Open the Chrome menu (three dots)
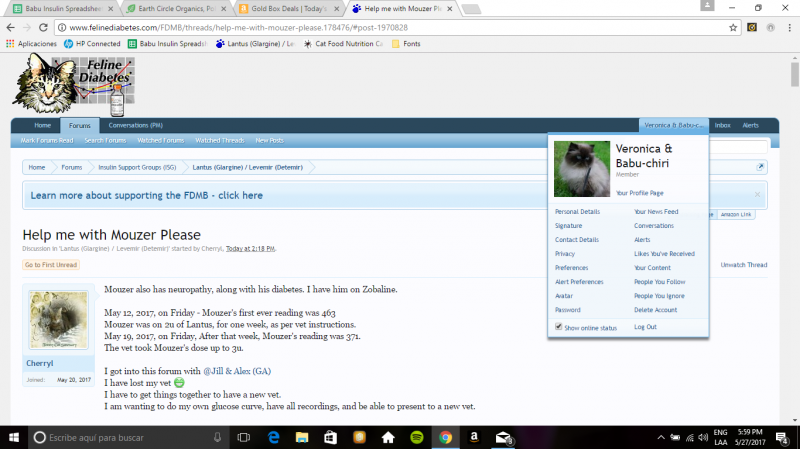The image size is (800, 449). tap(787, 27)
